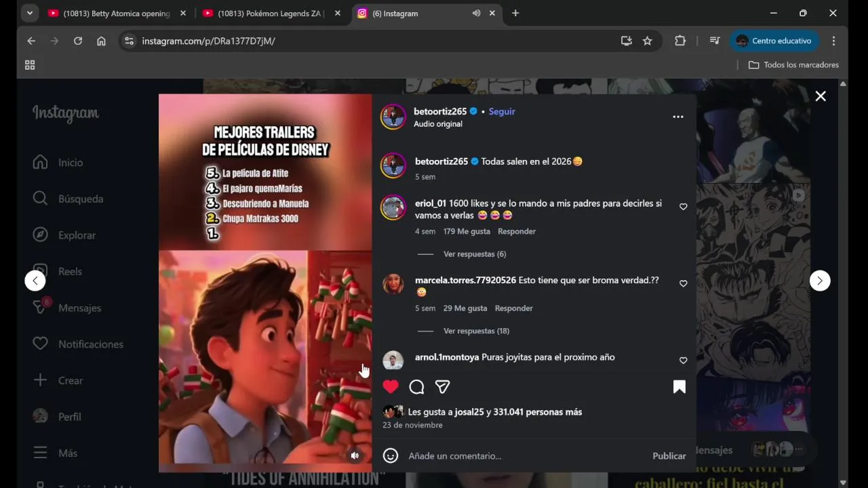Open Reels in the Instagram sidebar

(58, 272)
